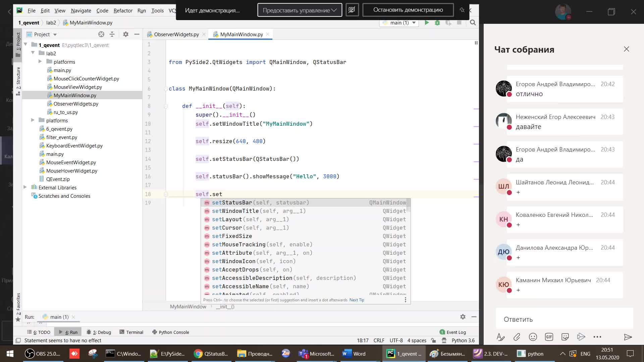Click the Python 3.6 interpreter in status bar
This screenshot has width=644, height=362.
tap(463, 341)
